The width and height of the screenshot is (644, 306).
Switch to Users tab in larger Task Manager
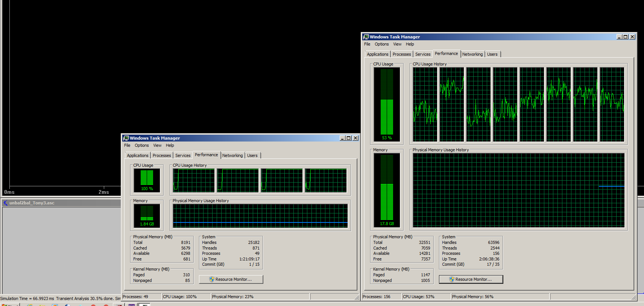click(x=492, y=54)
